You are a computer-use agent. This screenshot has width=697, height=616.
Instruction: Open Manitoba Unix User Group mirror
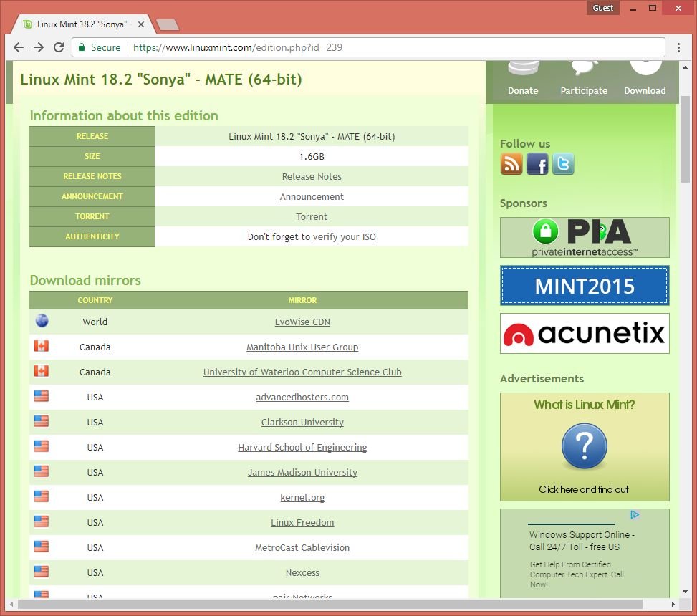(x=302, y=347)
